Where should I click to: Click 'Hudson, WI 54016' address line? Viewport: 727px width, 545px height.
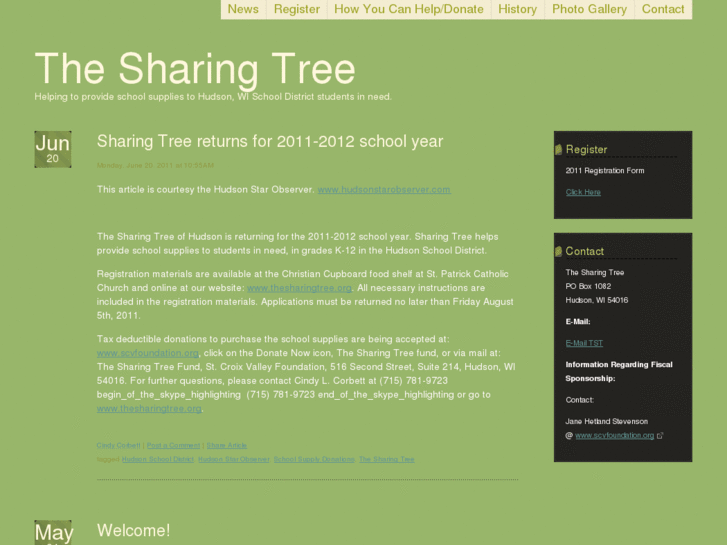597,300
